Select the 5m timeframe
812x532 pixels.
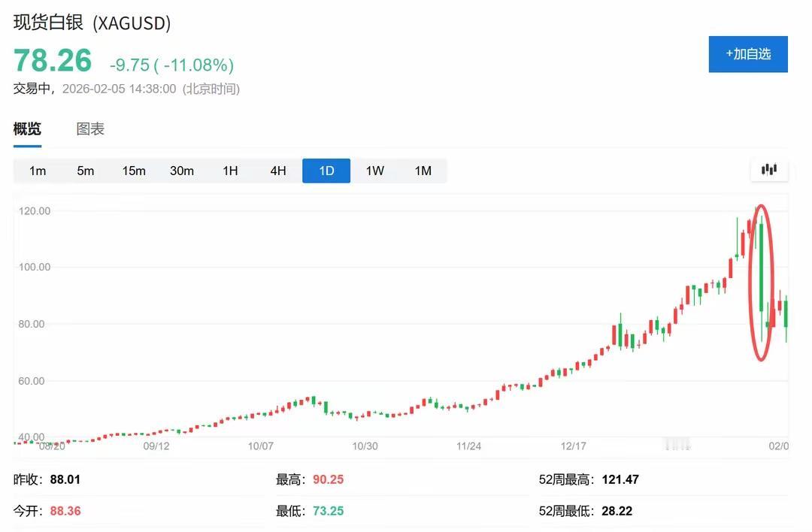[85, 171]
